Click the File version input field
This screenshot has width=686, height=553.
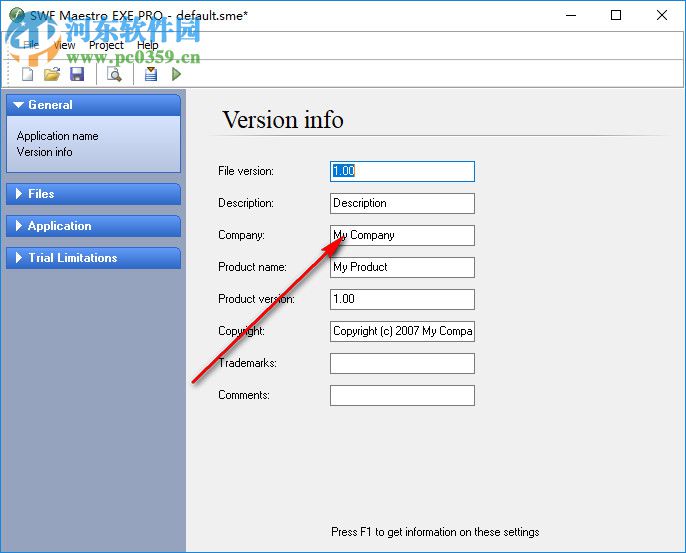[x=402, y=171]
